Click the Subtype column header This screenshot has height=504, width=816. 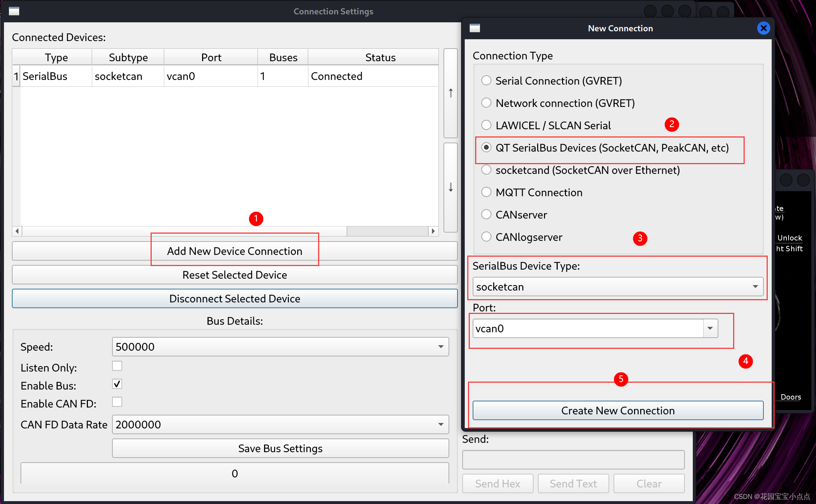coord(128,57)
